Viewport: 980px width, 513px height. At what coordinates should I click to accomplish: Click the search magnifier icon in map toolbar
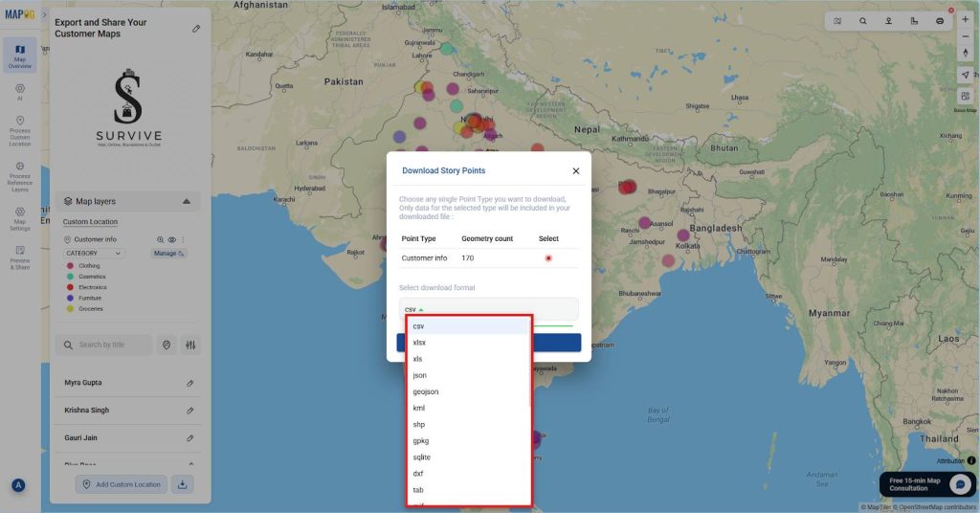[x=862, y=20]
